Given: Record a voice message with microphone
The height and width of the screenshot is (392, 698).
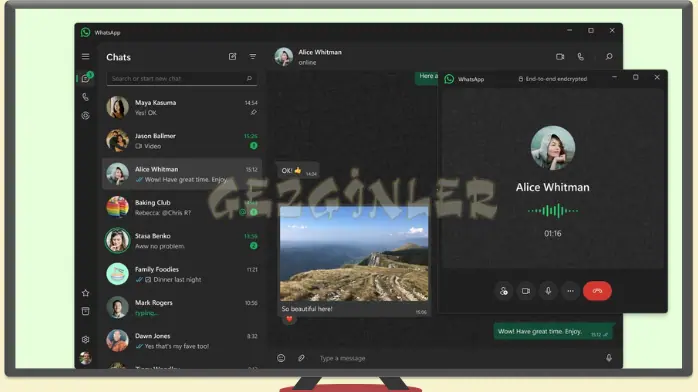Looking at the screenshot, I should [609, 358].
